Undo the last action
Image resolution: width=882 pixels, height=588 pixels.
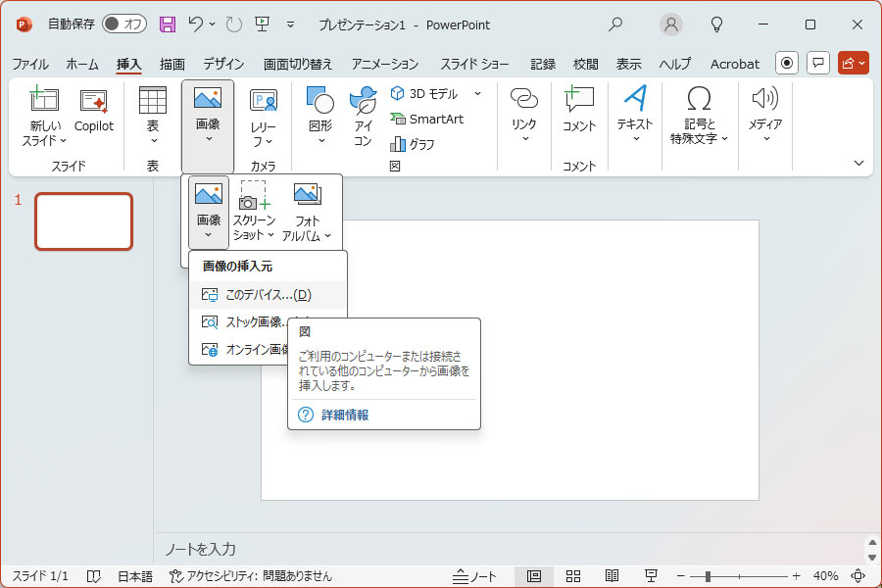[x=195, y=24]
